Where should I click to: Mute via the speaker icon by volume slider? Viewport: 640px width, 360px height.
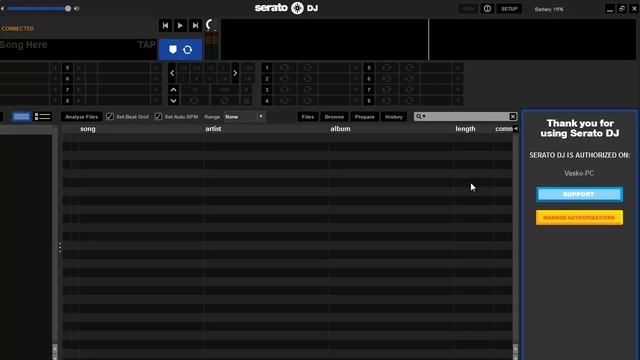pos(77,8)
